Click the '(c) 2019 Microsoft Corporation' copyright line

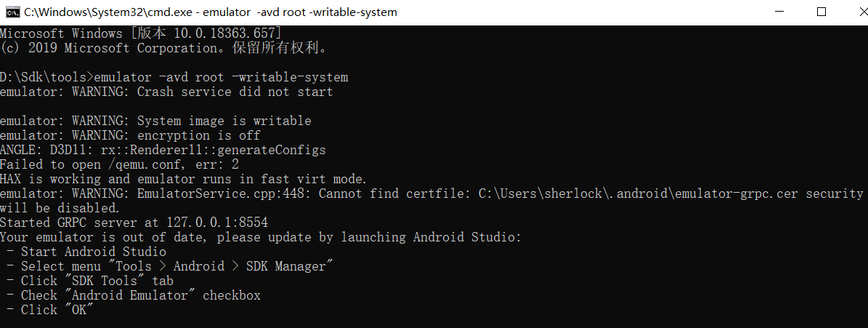(x=164, y=48)
